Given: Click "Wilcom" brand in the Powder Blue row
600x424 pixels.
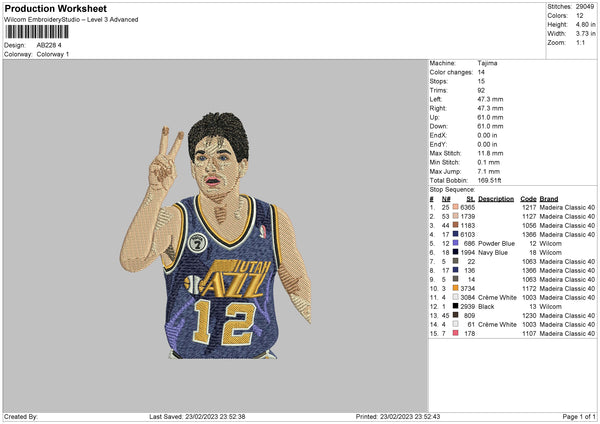Looking at the screenshot, I should pyautogui.click(x=550, y=243).
